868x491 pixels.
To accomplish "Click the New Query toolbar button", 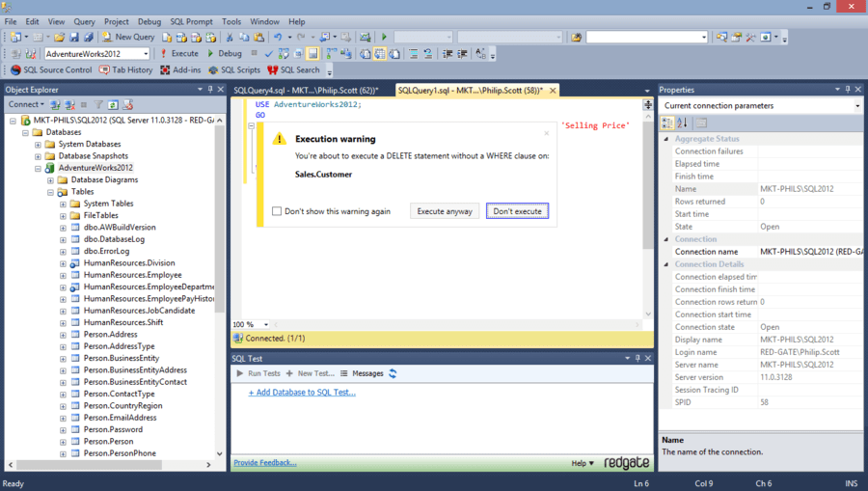I will 128,37.
